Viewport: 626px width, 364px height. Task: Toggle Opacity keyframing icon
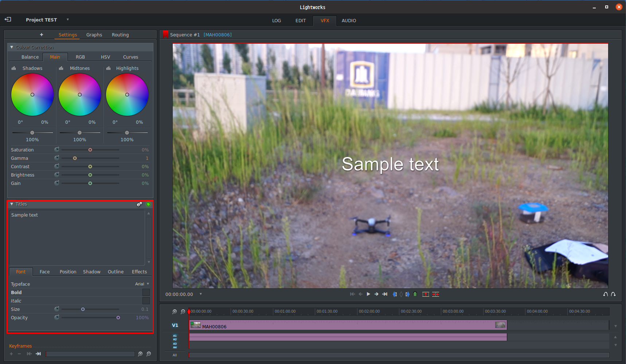(x=57, y=317)
